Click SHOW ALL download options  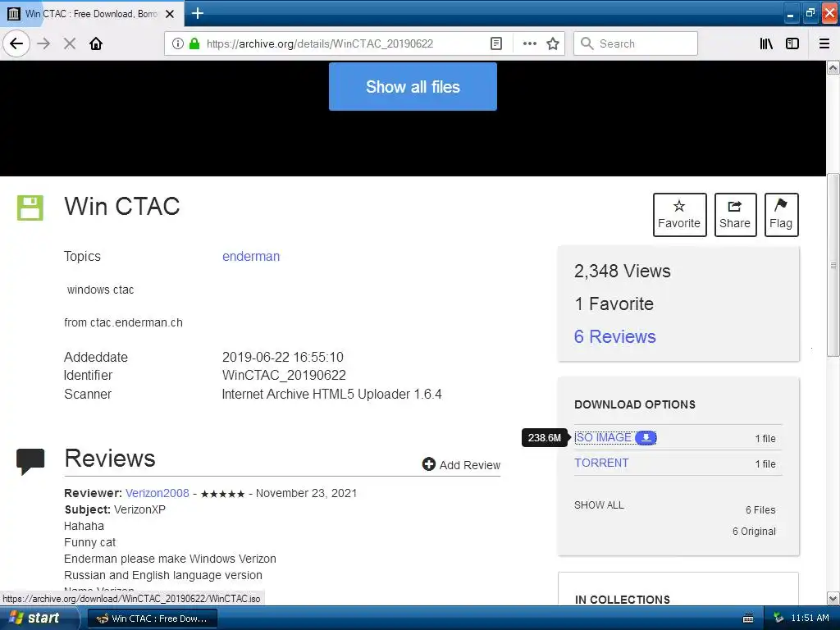pyautogui.click(x=599, y=505)
